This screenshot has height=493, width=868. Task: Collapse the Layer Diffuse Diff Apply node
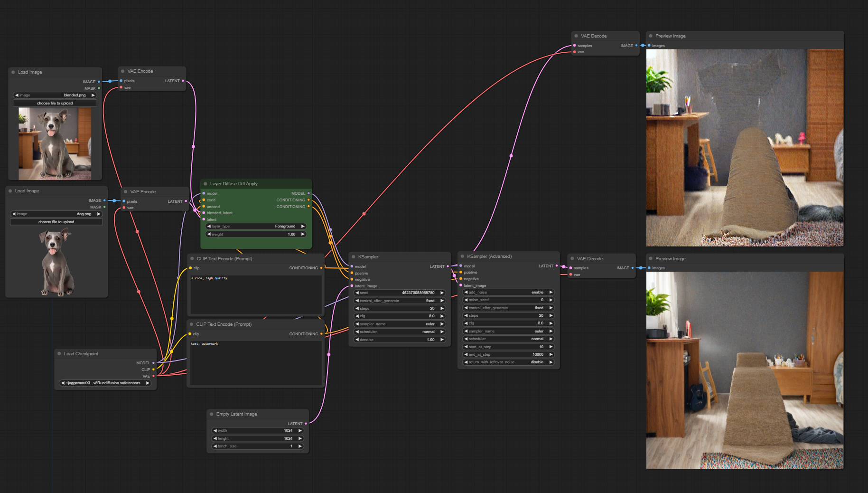point(205,184)
